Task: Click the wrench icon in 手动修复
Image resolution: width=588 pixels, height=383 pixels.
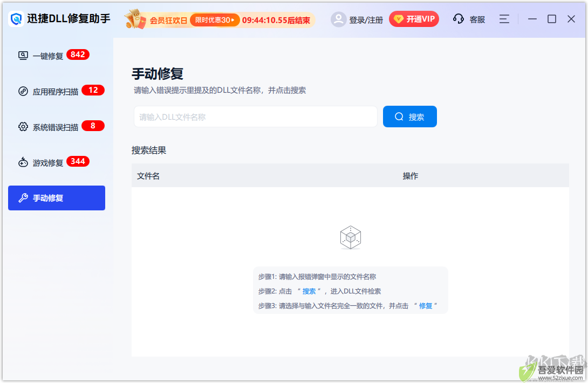Action: pos(23,198)
